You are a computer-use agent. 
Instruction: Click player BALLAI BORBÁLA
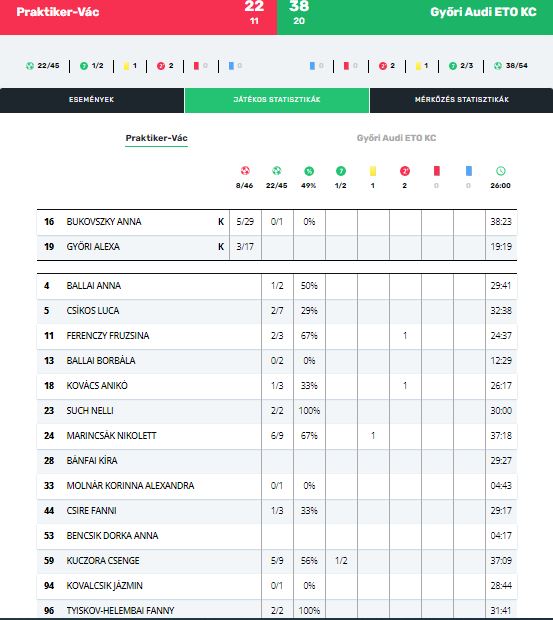[x=101, y=361]
